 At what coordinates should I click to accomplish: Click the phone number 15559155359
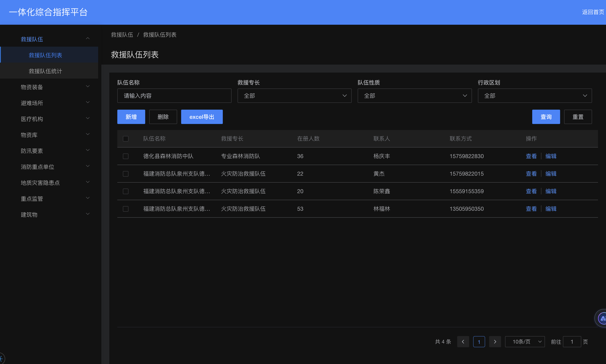pos(467,191)
